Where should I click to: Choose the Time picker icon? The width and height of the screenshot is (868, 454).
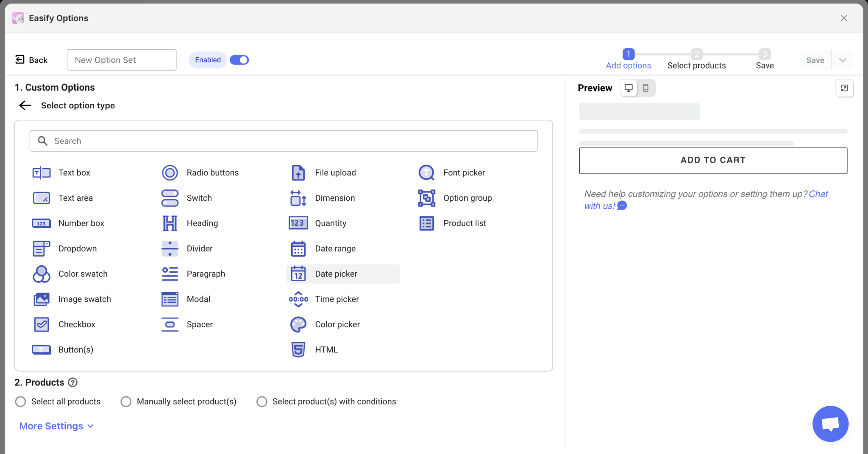[x=298, y=299]
